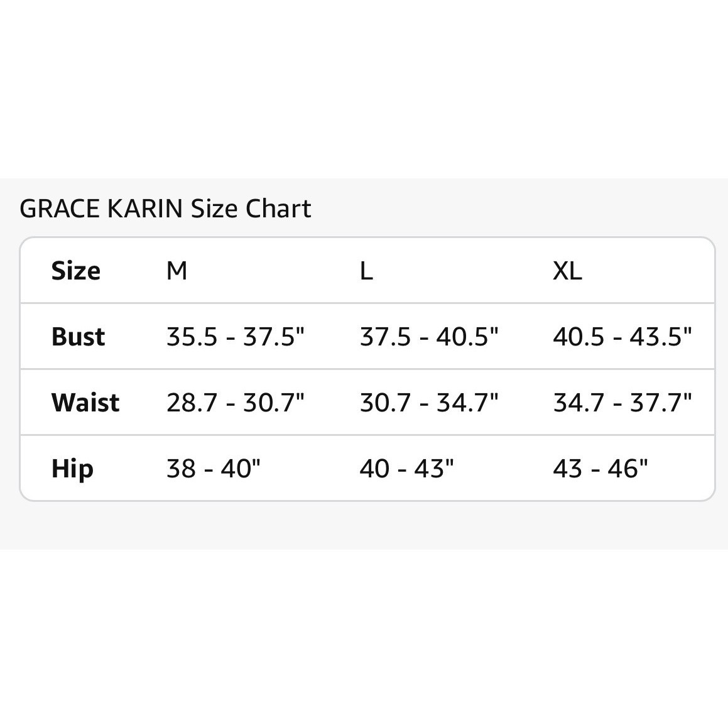This screenshot has width=728, height=728.
Task: Click the word Chart in the title
Action: (x=278, y=209)
